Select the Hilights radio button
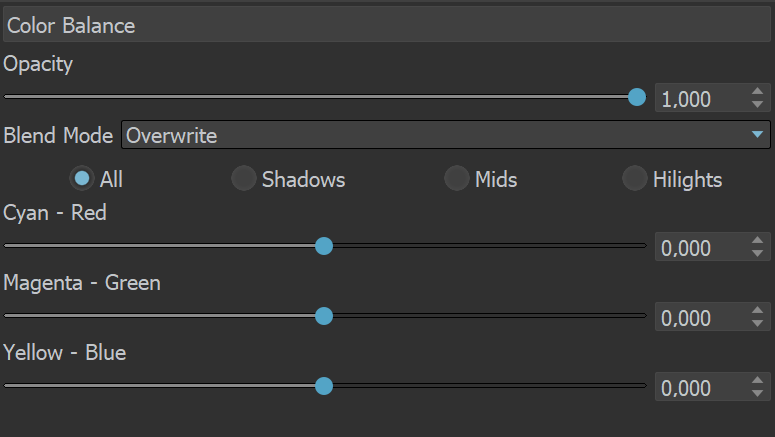Image resolution: width=775 pixels, height=437 pixels. tap(635, 178)
